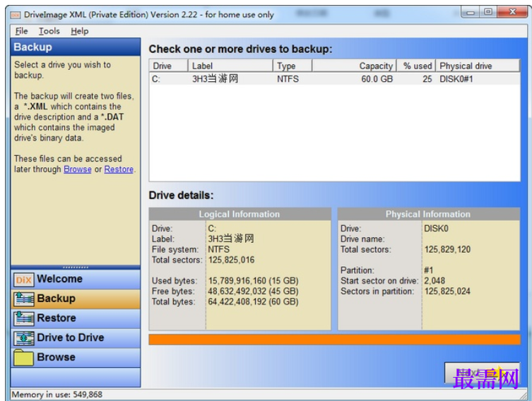Viewport: 532px width, 401px height.
Task: Open the Help menu
Action: point(79,31)
